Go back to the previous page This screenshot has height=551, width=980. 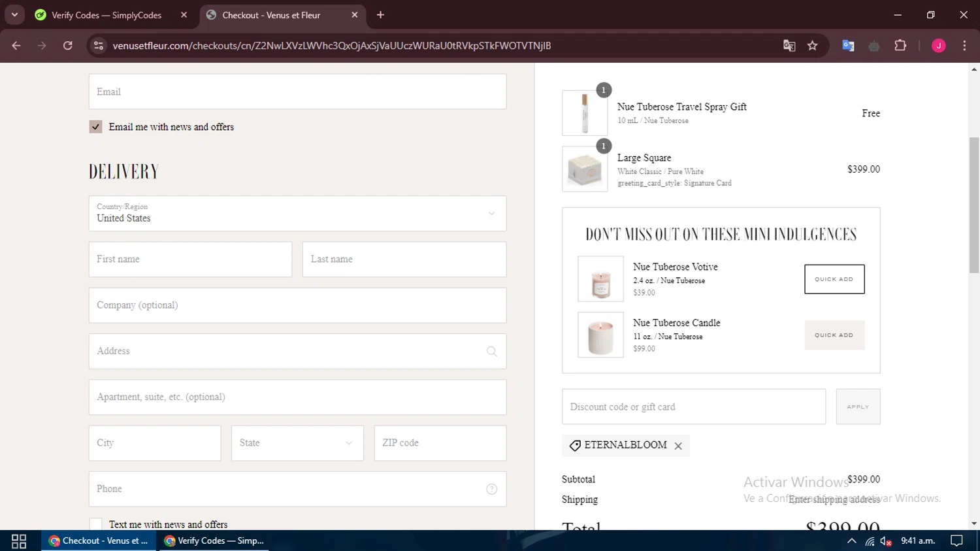tap(16, 46)
